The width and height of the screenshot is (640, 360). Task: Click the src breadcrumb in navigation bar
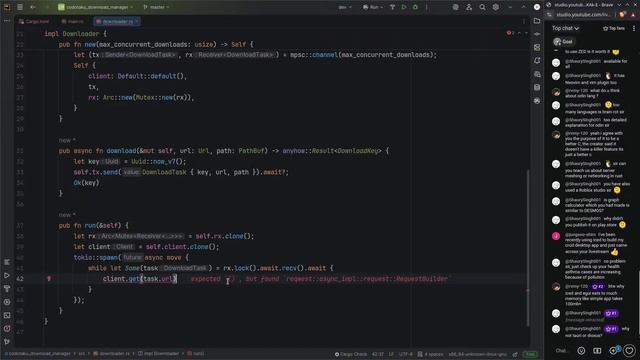[82, 354]
